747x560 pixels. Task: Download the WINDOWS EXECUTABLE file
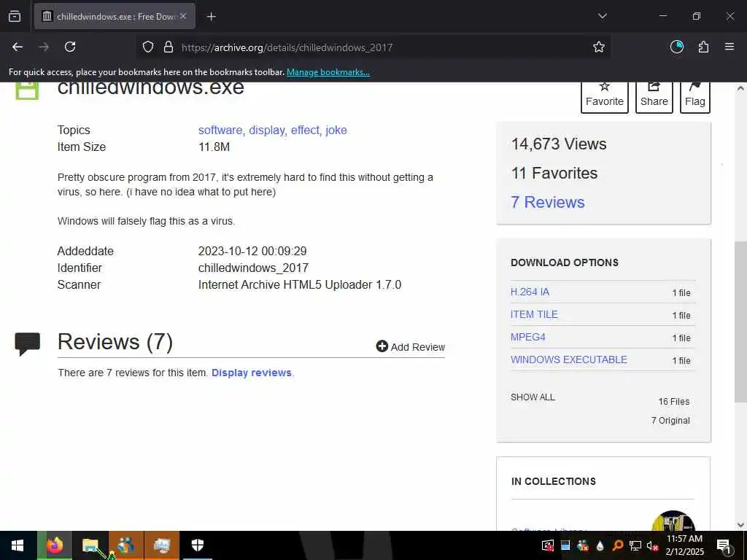click(569, 359)
